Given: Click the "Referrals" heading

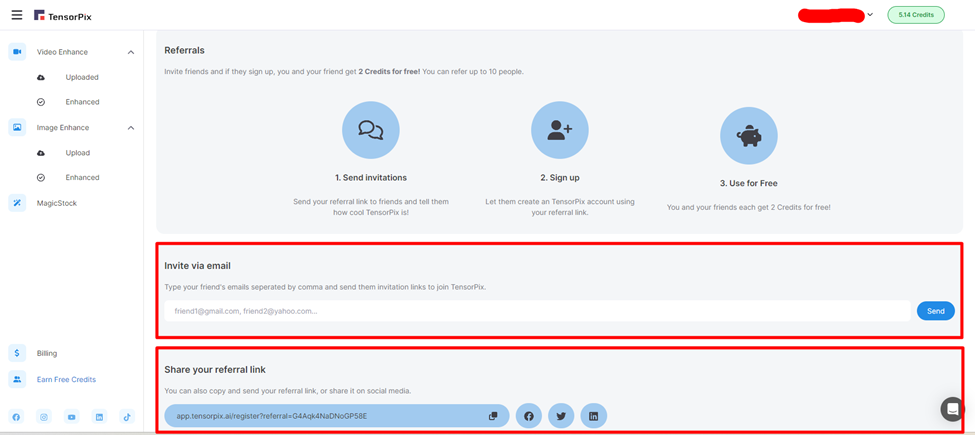Looking at the screenshot, I should 184,50.
